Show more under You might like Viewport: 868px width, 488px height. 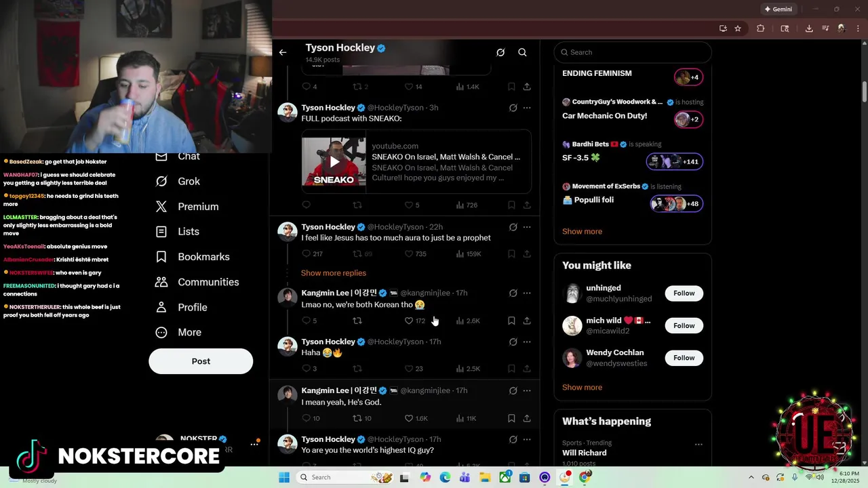(x=582, y=387)
